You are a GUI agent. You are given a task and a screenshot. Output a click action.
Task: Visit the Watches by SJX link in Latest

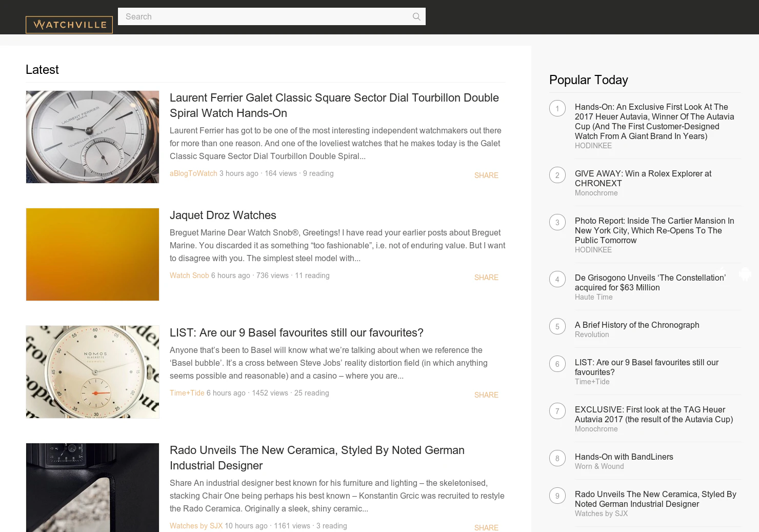point(196,526)
